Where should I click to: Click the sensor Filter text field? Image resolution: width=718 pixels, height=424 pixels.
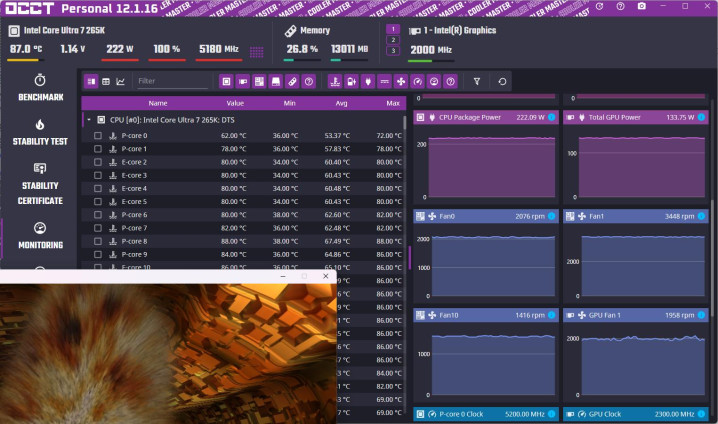[172, 81]
